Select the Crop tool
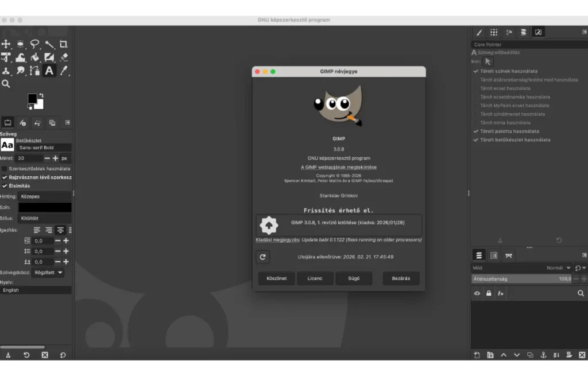588x376 pixels. pos(63,44)
